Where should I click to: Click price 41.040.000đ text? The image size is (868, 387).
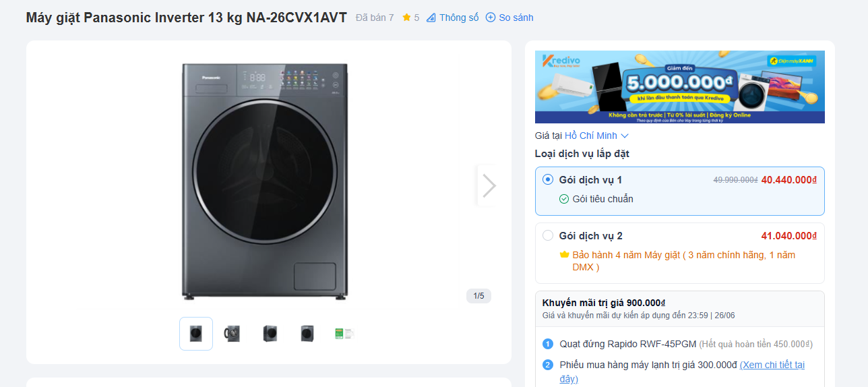click(x=789, y=236)
